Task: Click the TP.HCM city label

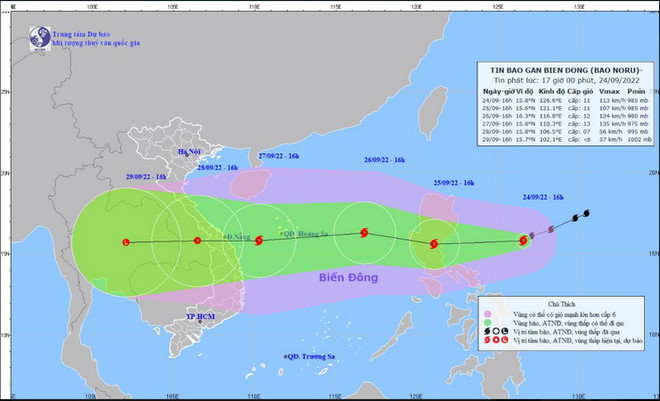Action: 200,317
